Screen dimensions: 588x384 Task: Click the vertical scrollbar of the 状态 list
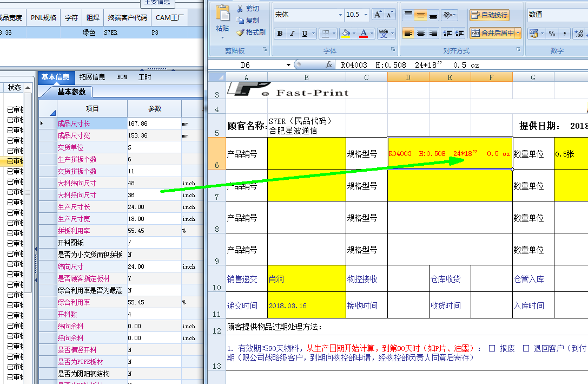point(28,192)
